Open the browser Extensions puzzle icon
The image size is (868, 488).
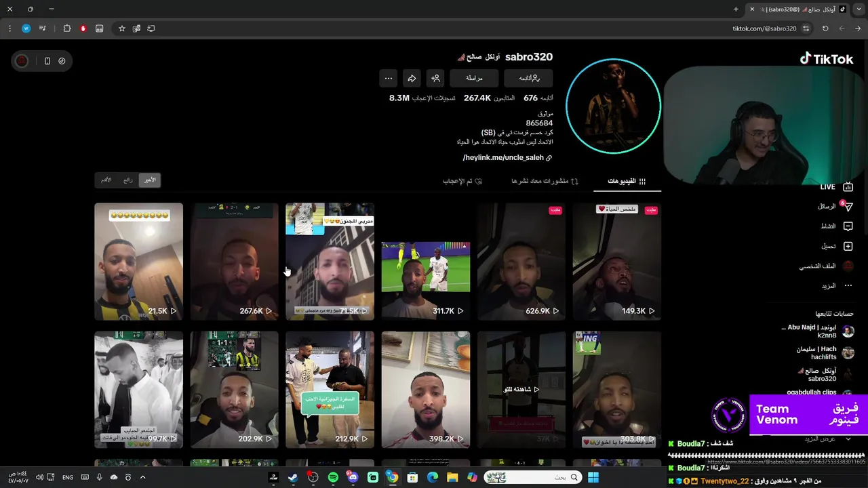click(x=66, y=28)
